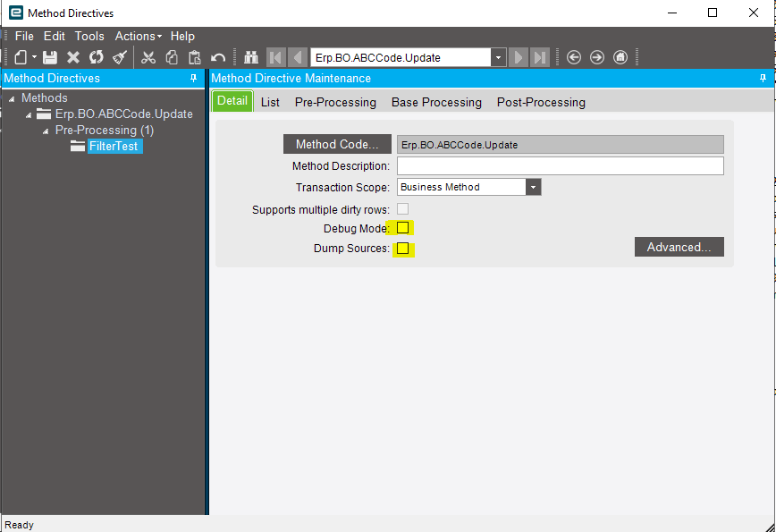Minimize the Method Directives window
Image resolution: width=776 pixels, height=532 pixels.
(x=672, y=13)
